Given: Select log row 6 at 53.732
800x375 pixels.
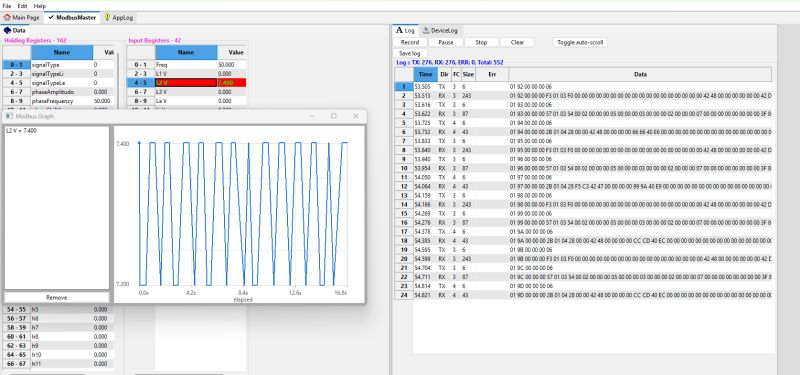Looking at the screenshot, I should pyautogui.click(x=583, y=132).
